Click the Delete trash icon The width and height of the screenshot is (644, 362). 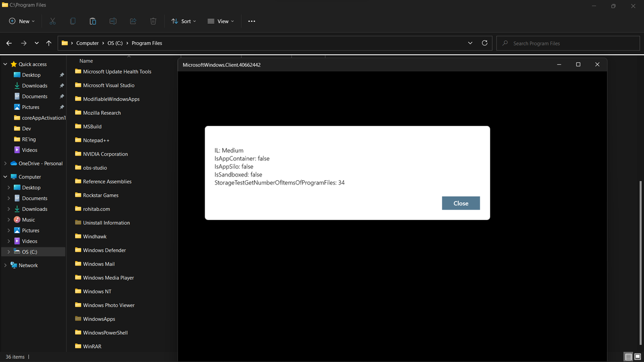tap(153, 21)
